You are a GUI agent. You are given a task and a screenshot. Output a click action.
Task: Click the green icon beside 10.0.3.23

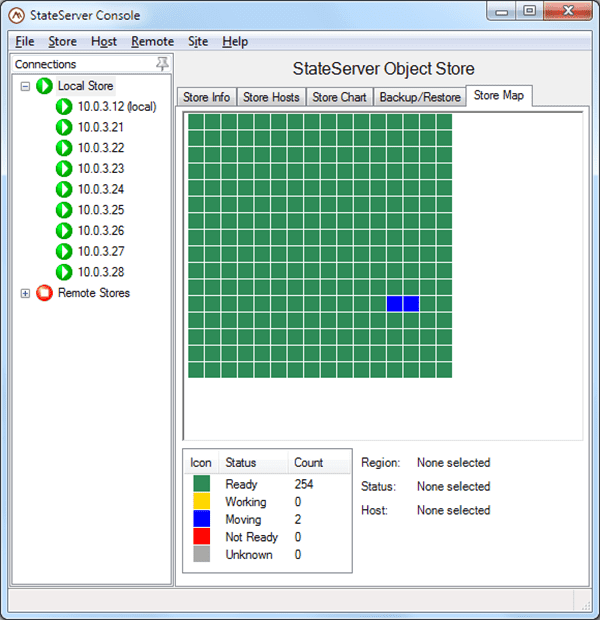64,168
